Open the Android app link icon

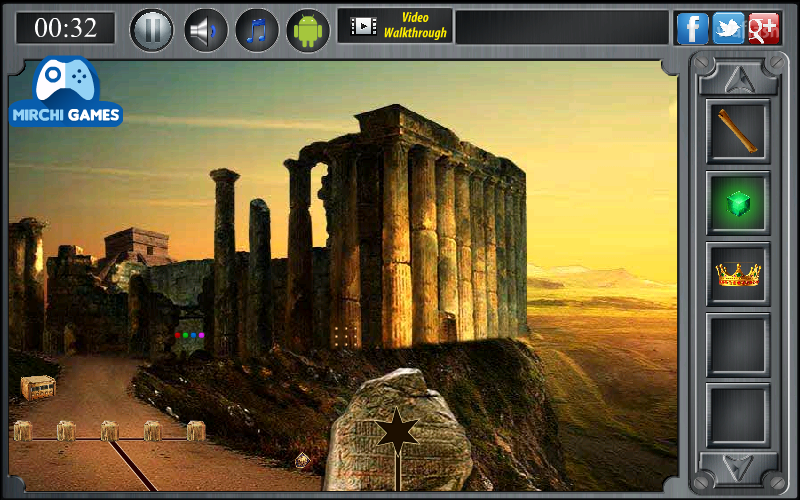coord(308,30)
